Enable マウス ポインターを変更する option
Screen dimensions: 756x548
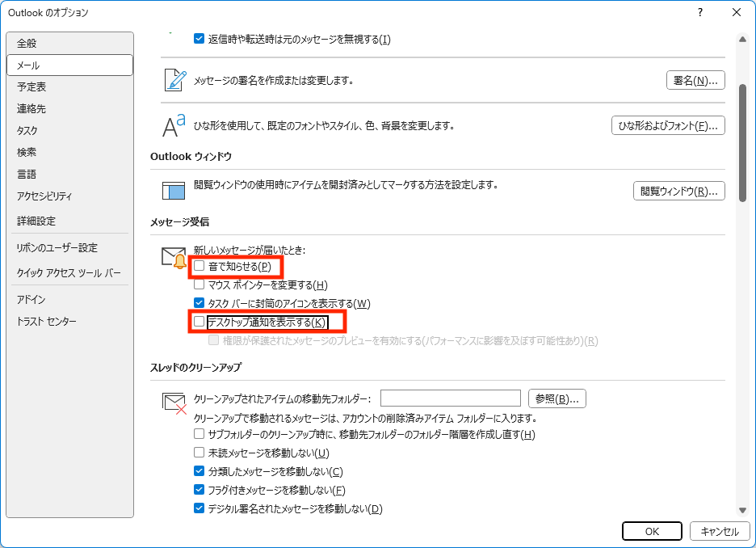(199, 285)
